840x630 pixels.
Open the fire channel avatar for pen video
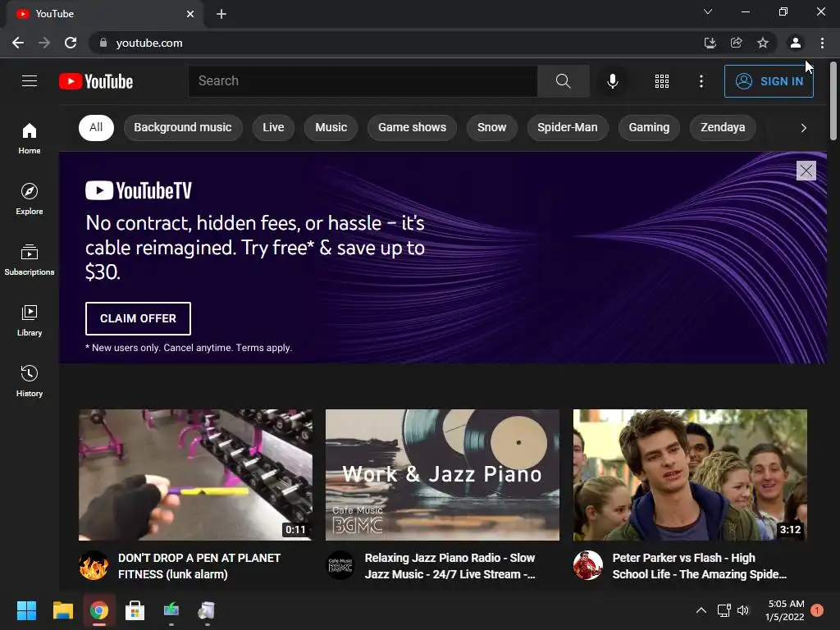click(x=94, y=565)
